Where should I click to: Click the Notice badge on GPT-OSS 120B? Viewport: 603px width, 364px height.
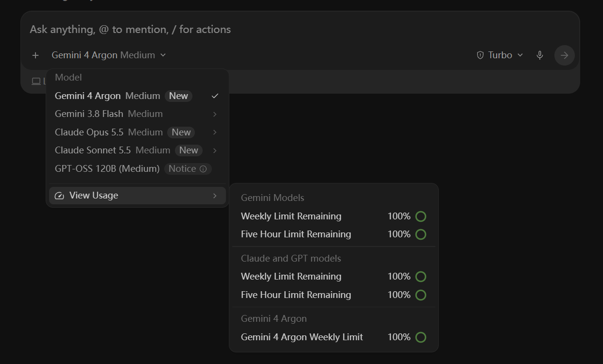(188, 169)
